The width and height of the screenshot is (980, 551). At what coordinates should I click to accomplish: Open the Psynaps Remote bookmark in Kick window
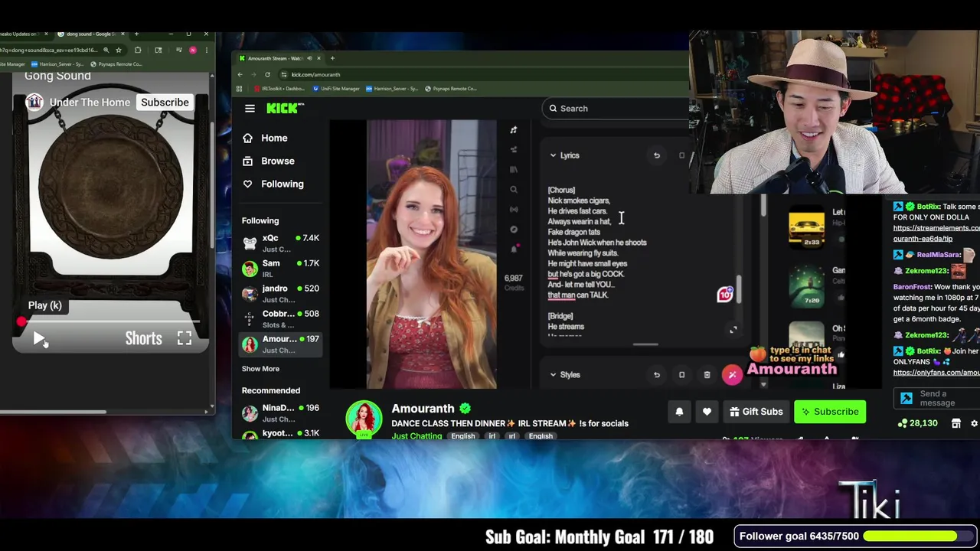tap(452, 89)
